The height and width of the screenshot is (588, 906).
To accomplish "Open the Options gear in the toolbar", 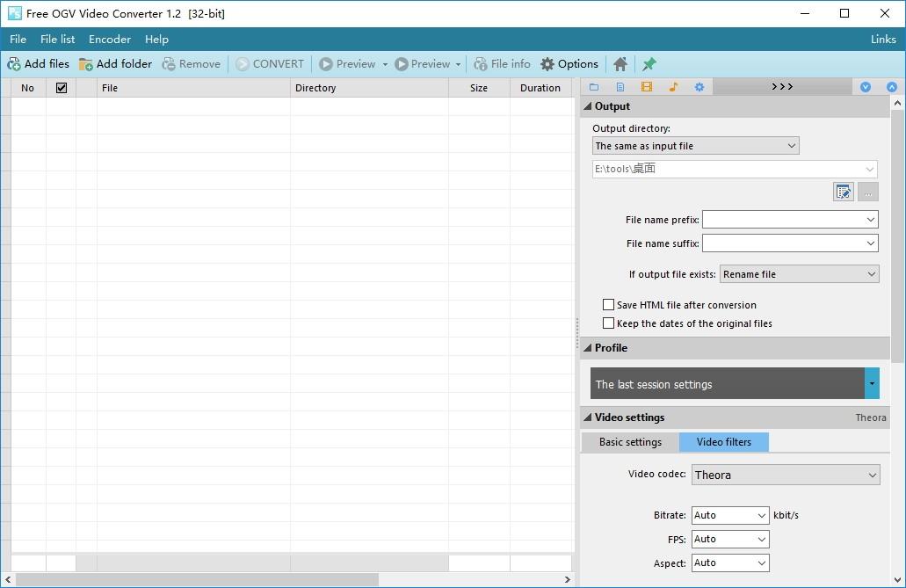I will 569,64.
